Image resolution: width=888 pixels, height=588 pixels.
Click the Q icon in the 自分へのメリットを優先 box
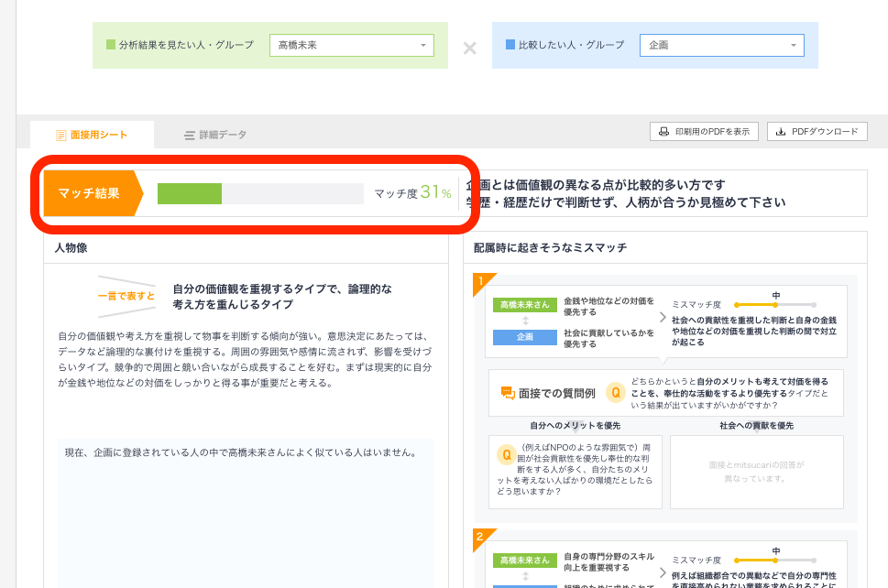pyautogui.click(x=506, y=454)
